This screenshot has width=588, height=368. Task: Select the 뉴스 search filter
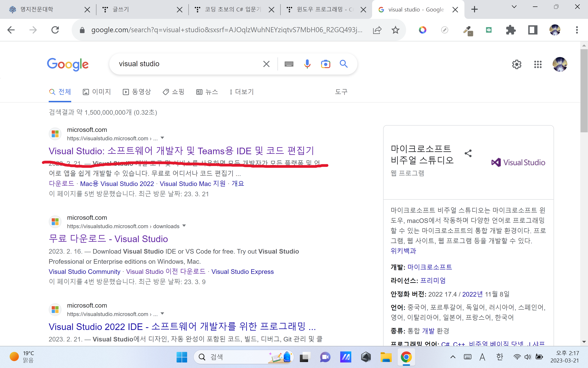pyautogui.click(x=207, y=92)
